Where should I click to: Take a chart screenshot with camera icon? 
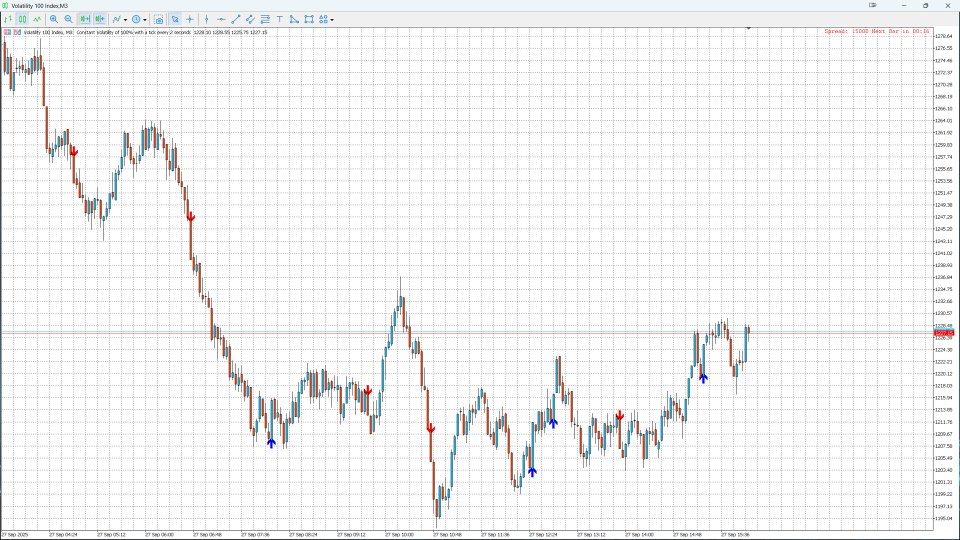159,20
